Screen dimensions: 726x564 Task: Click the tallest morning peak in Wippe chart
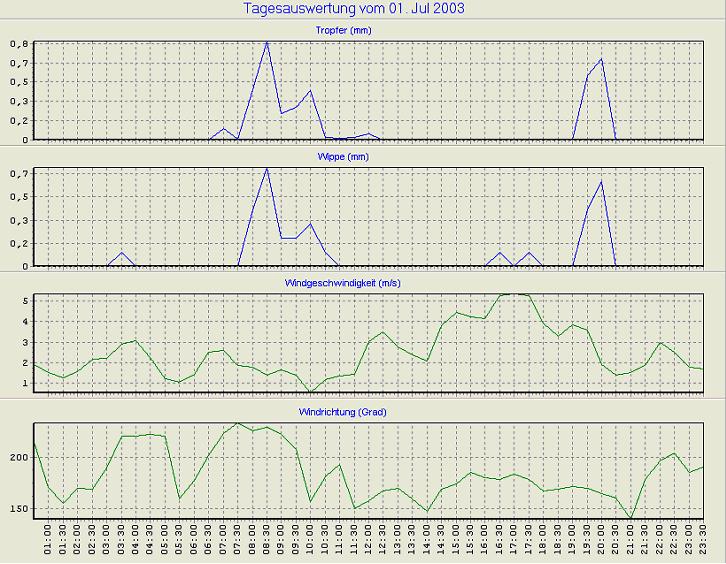tap(266, 169)
